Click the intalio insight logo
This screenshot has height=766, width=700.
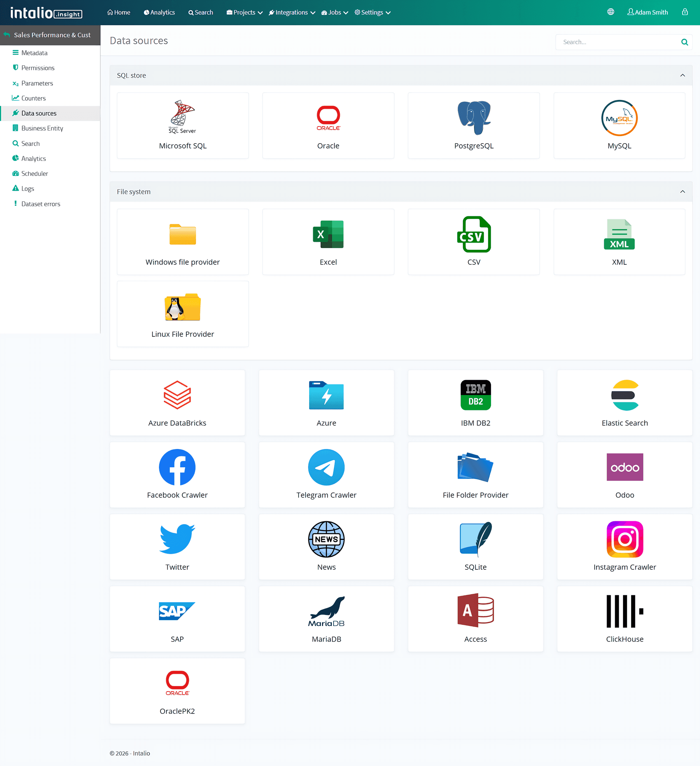coord(46,12)
